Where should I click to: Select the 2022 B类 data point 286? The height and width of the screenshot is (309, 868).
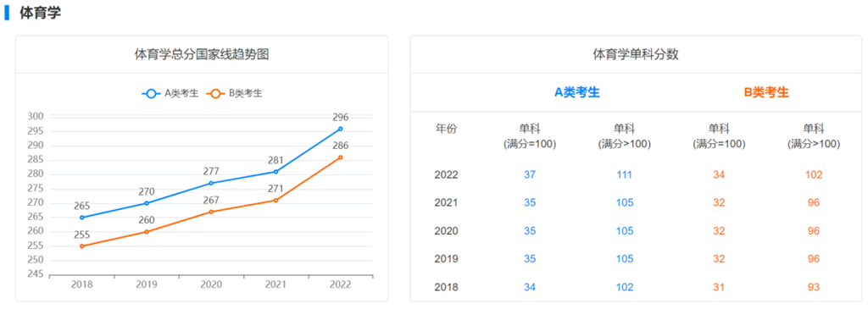click(x=341, y=157)
